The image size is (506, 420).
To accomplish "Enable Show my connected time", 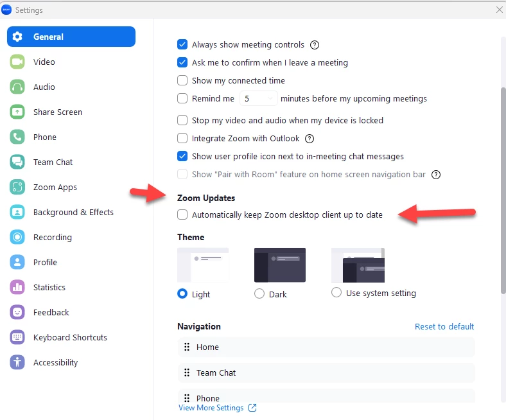I will click(x=182, y=80).
